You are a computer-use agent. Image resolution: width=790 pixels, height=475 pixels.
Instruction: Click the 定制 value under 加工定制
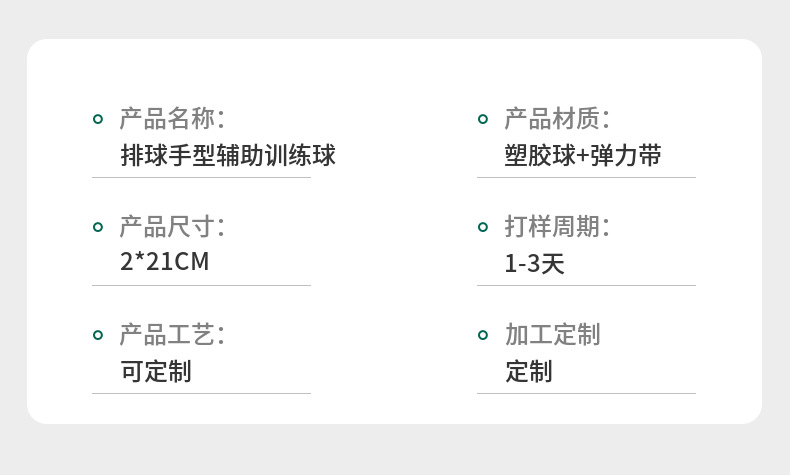click(529, 372)
